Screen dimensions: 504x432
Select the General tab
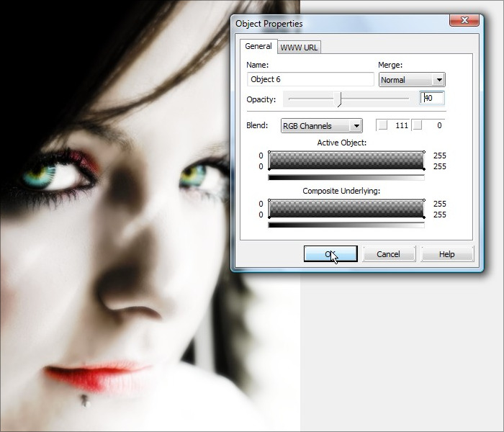point(258,46)
